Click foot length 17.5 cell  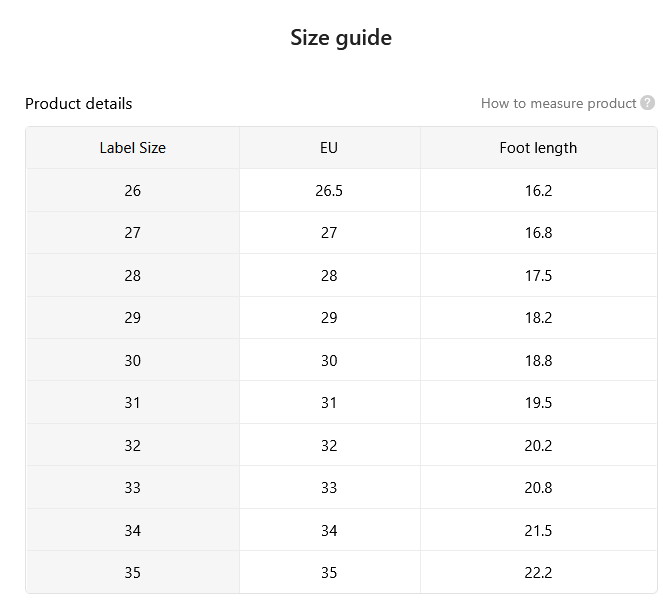click(538, 276)
